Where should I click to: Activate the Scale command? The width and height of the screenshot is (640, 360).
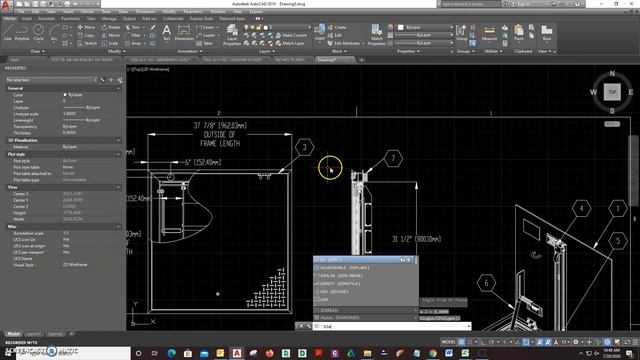click(110, 43)
